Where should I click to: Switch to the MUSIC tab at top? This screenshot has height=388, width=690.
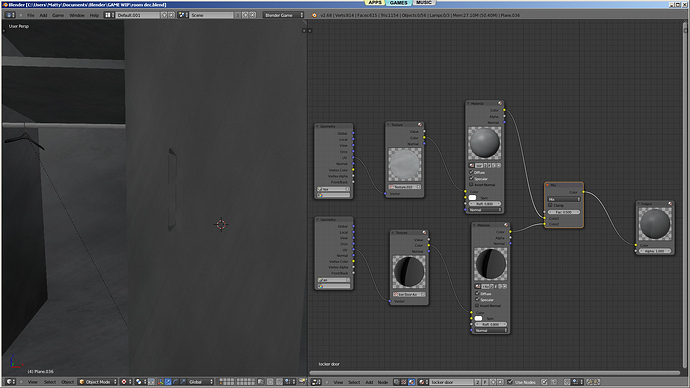click(424, 3)
